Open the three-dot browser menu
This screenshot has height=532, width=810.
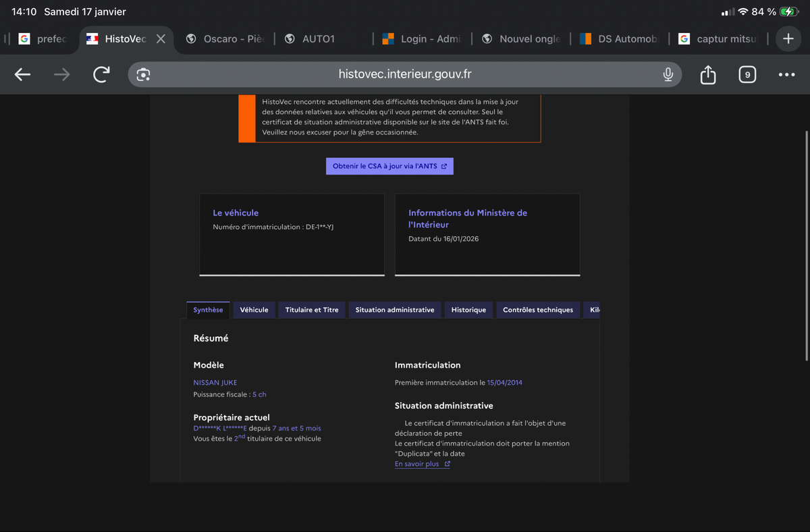pos(786,74)
